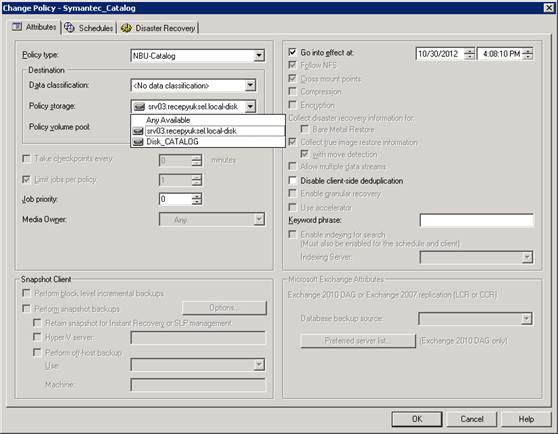Image resolution: width=558 pixels, height=434 pixels.
Task: Click the Go into effect date field
Action: coord(440,54)
